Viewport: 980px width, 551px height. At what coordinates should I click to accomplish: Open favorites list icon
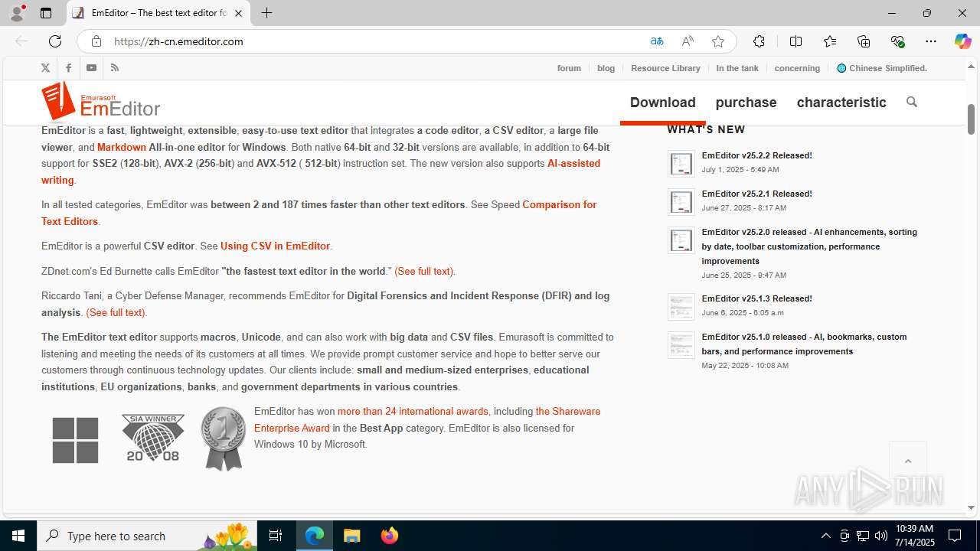pos(830,41)
